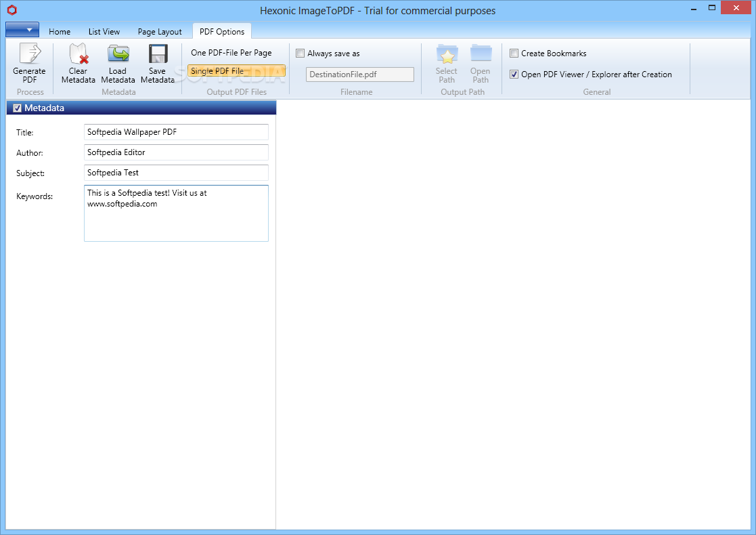Maximize the Hexonic ImageToPDF window

coord(711,7)
